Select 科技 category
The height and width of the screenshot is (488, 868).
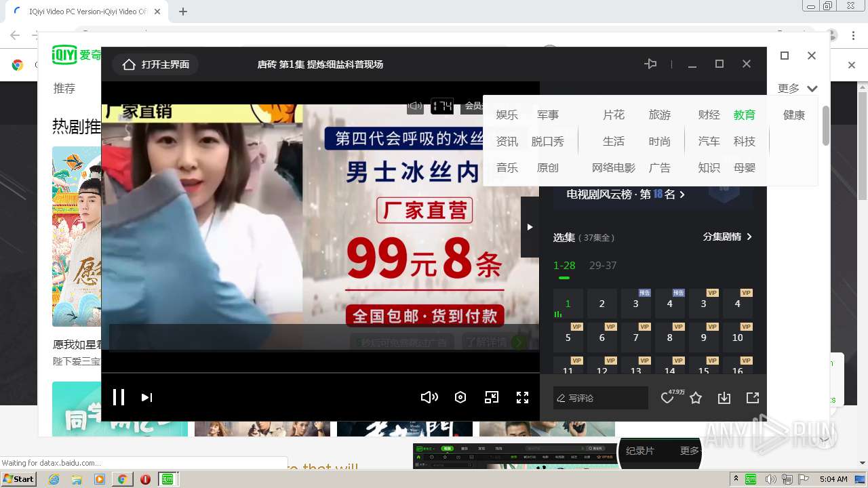(x=745, y=142)
